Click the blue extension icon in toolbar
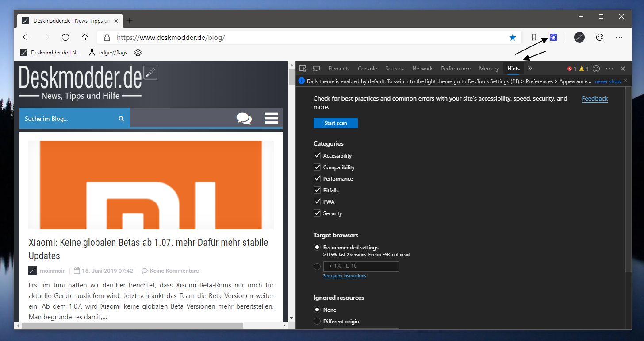Image resolution: width=644 pixels, height=341 pixels. pos(553,37)
